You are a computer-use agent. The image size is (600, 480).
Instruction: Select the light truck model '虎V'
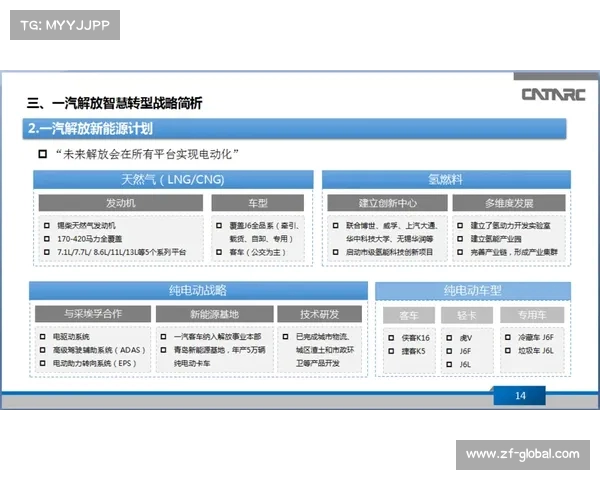pos(466,338)
